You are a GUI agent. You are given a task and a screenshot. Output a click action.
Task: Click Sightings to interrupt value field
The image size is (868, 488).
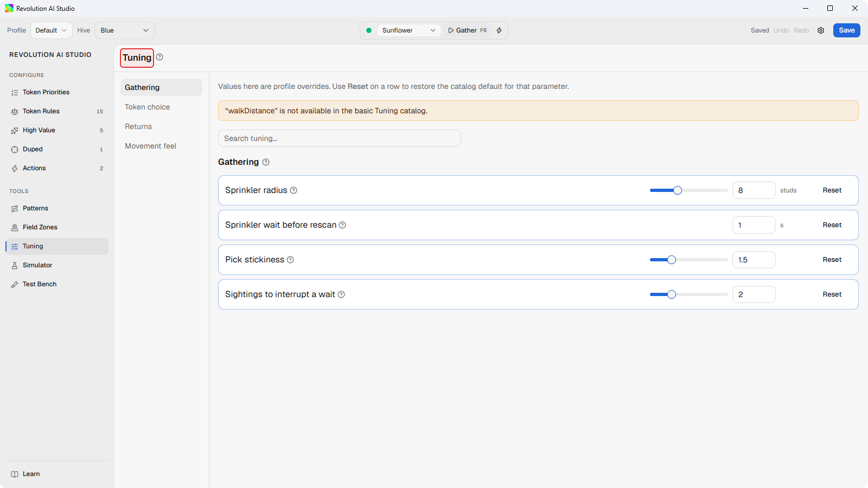pos(754,294)
